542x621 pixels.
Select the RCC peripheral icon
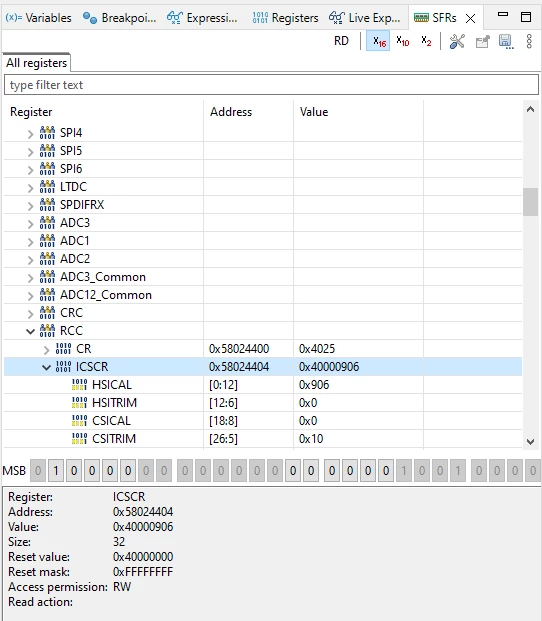click(47, 331)
